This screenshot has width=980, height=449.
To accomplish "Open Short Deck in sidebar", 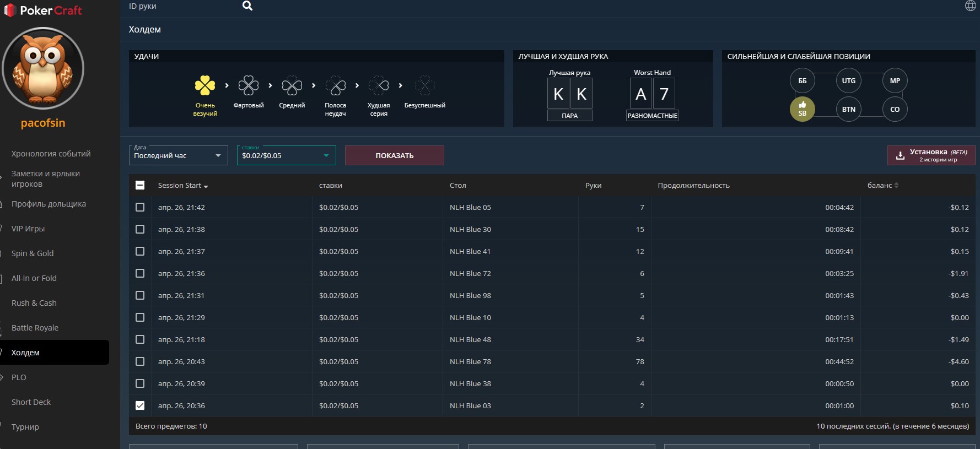I will (31, 402).
